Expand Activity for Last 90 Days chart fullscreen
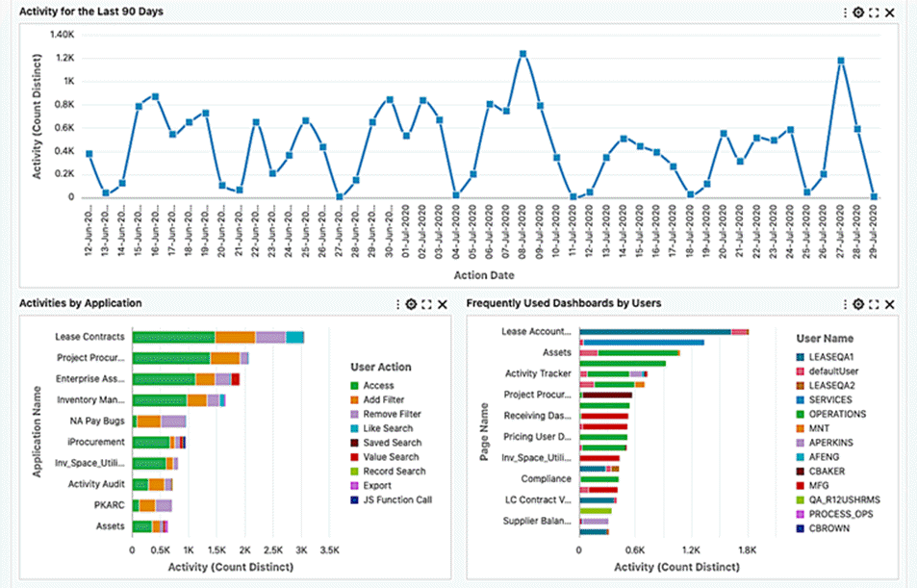 pos(874,13)
